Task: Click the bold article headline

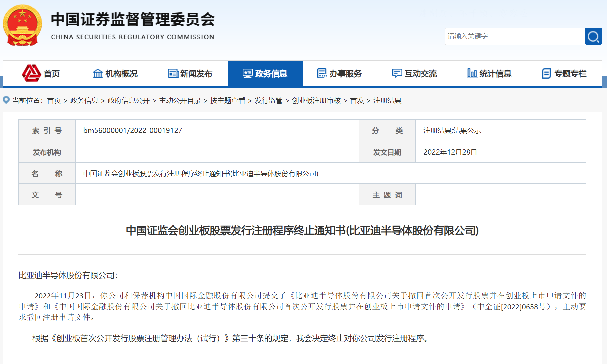Action: click(302, 230)
